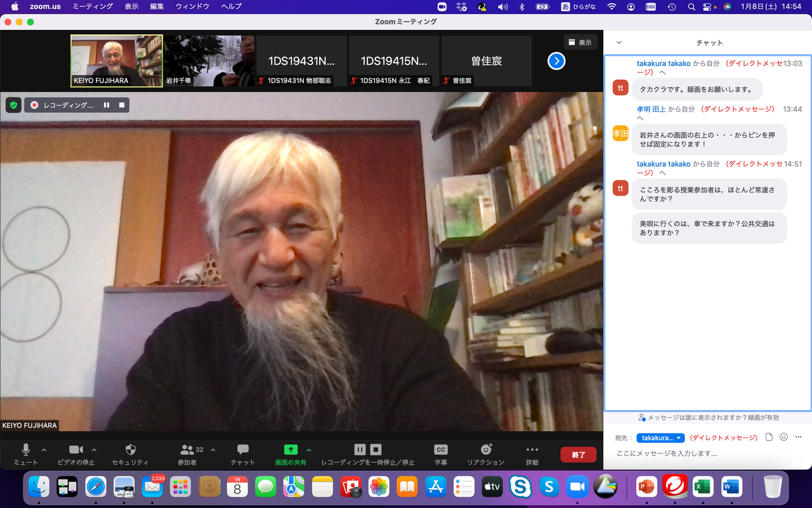Expand audio options arrow beside ミュート

(x=44, y=450)
